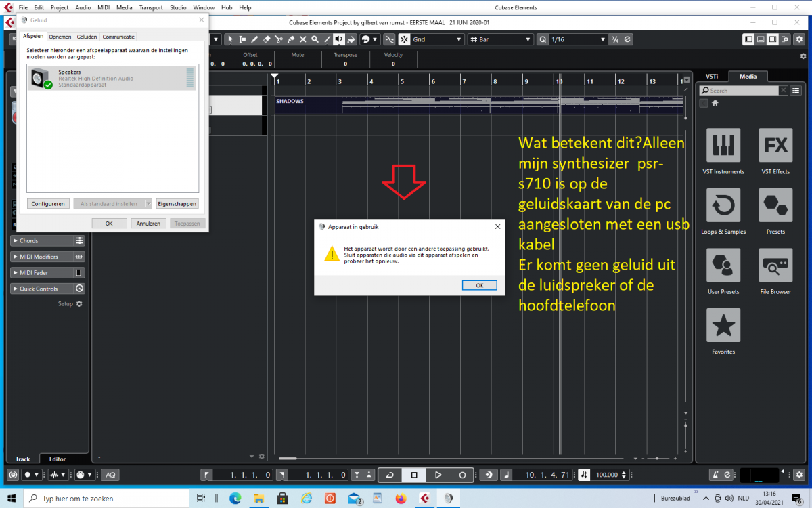This screenshot has height=508, width=812.
Task: Select the Draw pencil tool
Action: 254,39
